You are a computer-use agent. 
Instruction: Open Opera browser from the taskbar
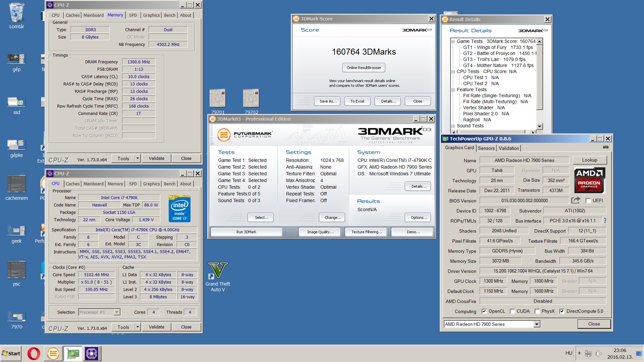click(x=34, y=354)
